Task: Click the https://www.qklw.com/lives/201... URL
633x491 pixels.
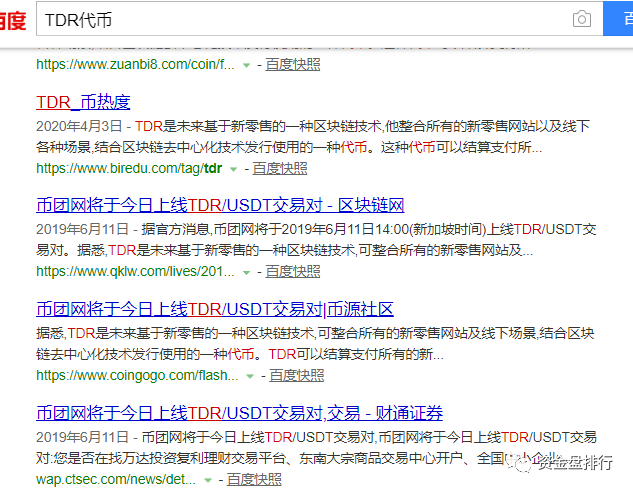Action: tap(135, 272)
